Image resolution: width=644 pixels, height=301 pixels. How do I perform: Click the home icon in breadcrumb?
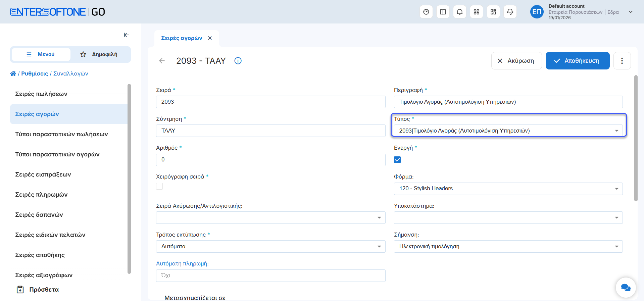[x=13, y=73]
